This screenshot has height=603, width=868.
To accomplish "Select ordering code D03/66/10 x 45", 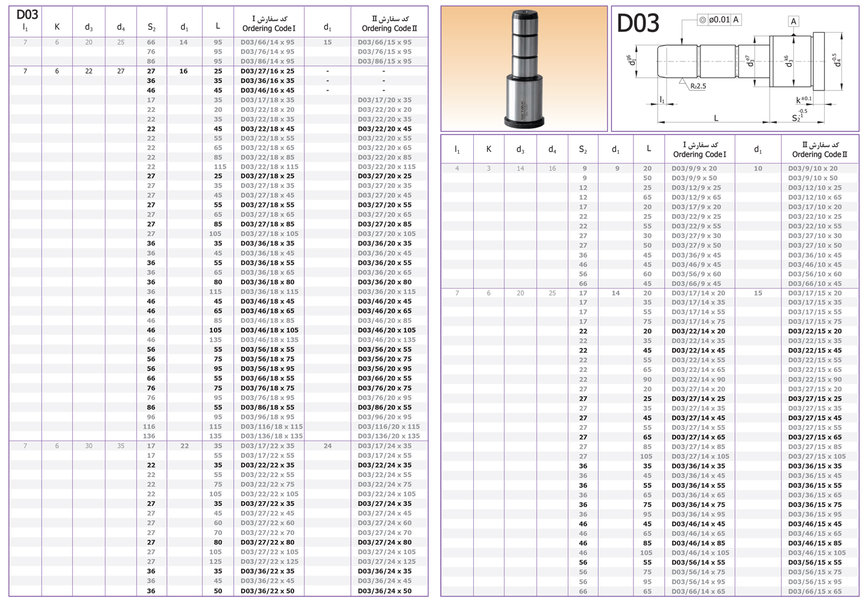I will 815,284.
